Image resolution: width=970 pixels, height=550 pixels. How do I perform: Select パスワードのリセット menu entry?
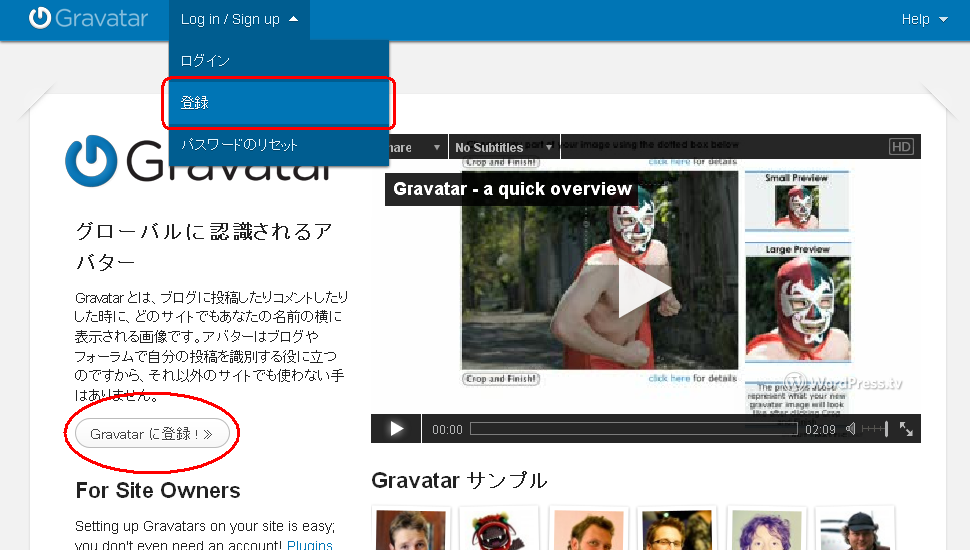click(x=278, y=145)
